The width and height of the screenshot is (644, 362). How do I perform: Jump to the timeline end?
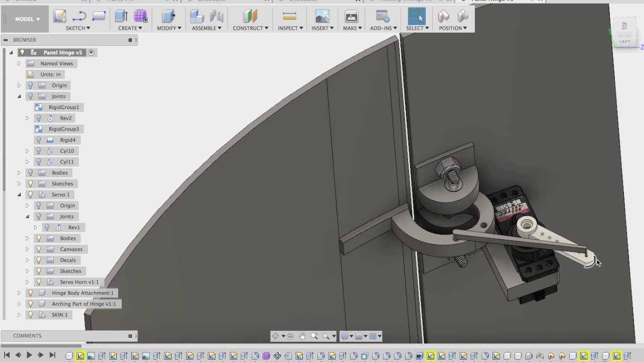click(52, 355)
